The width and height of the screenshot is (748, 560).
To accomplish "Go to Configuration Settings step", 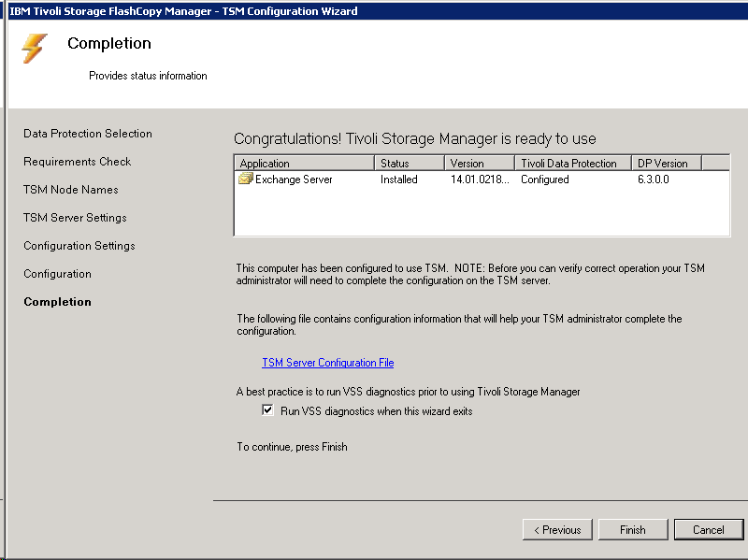I will click(79, 246).
